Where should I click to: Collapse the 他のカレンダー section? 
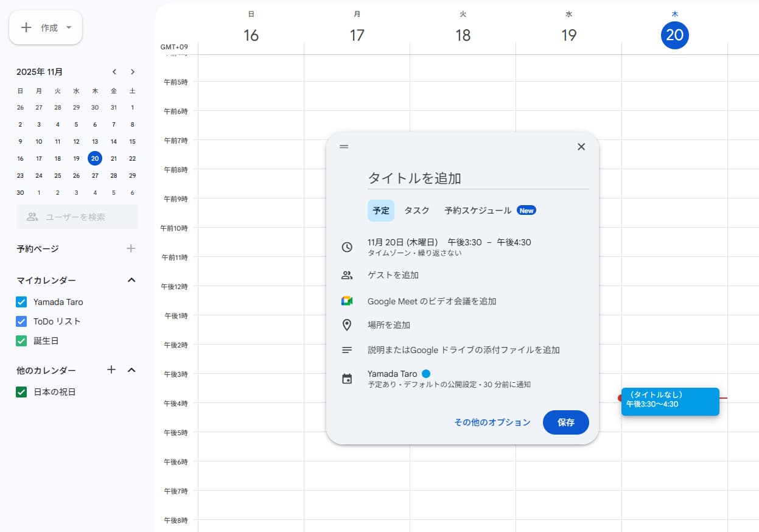point(131,370)
